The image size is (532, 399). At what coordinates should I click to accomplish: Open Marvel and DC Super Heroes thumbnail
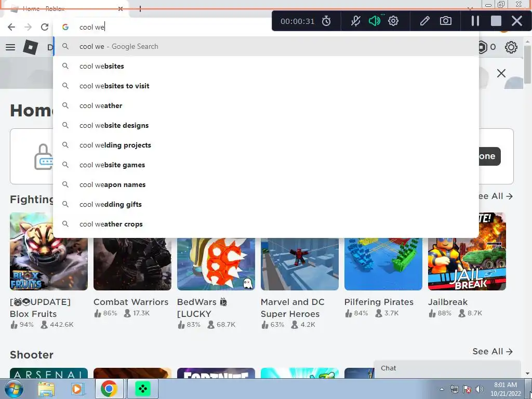click(300, 264)
